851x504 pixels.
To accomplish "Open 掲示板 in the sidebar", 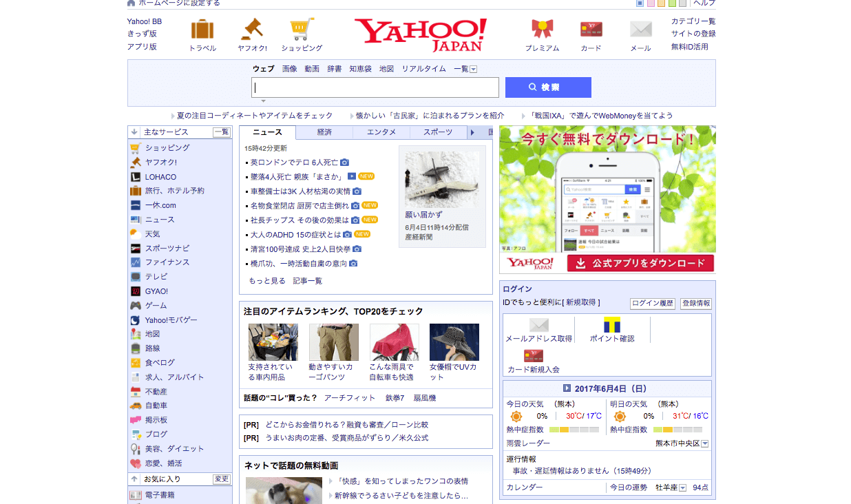I will 156,420.
